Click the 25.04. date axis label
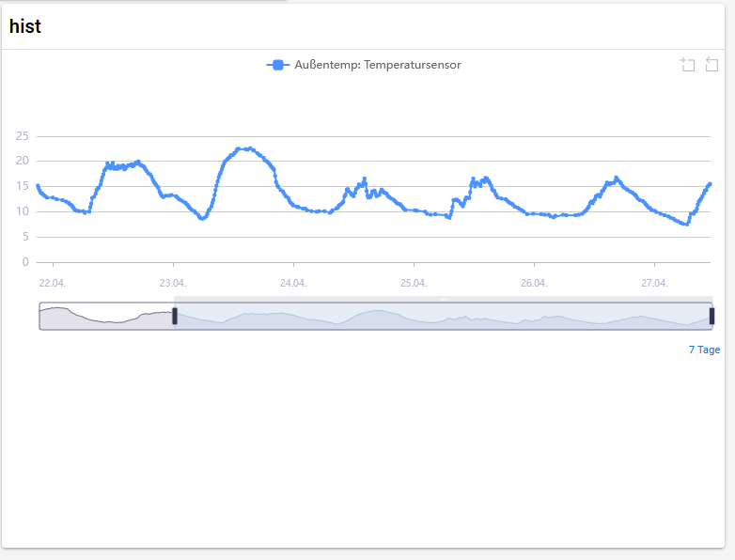 [414, 283]
